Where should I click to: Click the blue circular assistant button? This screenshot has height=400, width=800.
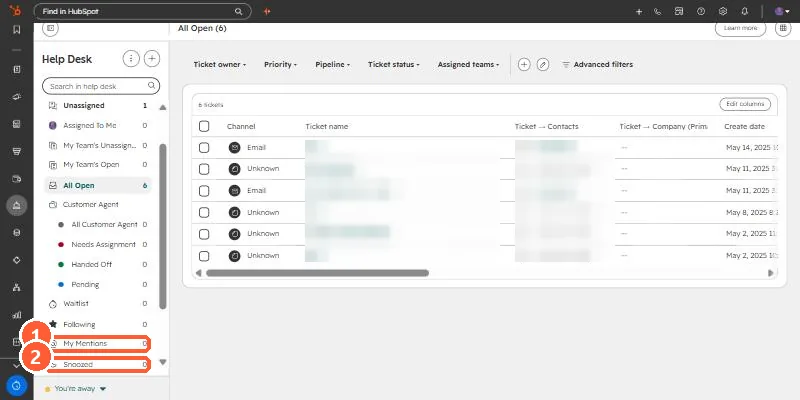pos(16,386)
